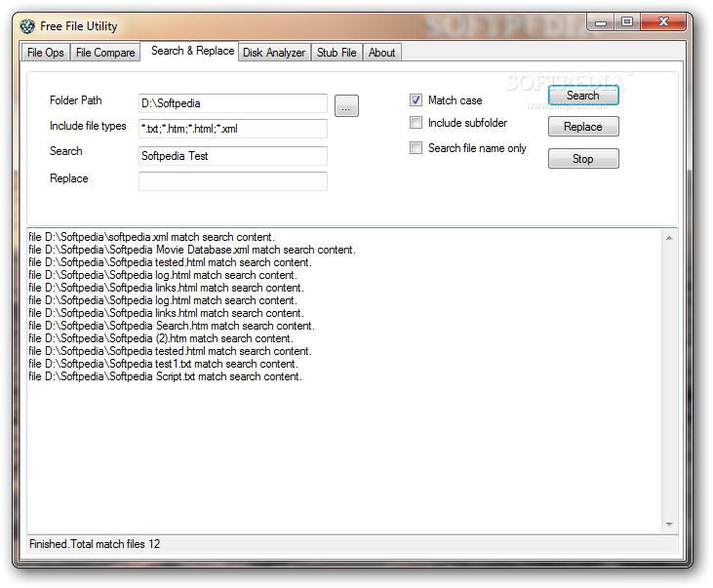Minimize the Free File Utility window
The image size is (713, 588).
click(x=601, y=22)
